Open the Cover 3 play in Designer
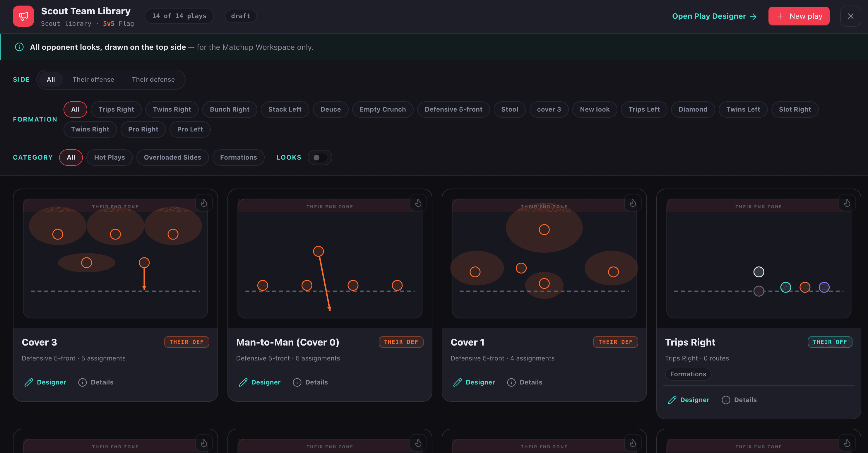Screen dimensions: 868x453 coord(45,382)
